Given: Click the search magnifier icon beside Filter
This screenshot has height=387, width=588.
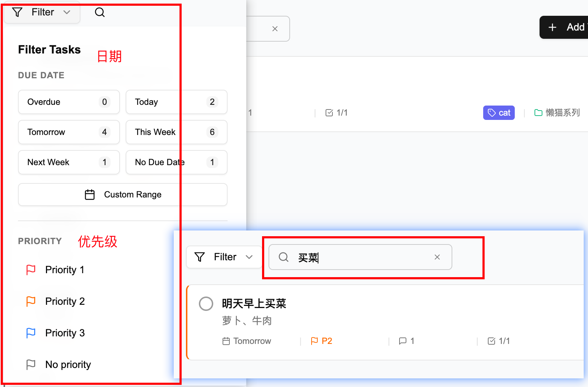Looking at the screenshot, I should pos(100,12).
